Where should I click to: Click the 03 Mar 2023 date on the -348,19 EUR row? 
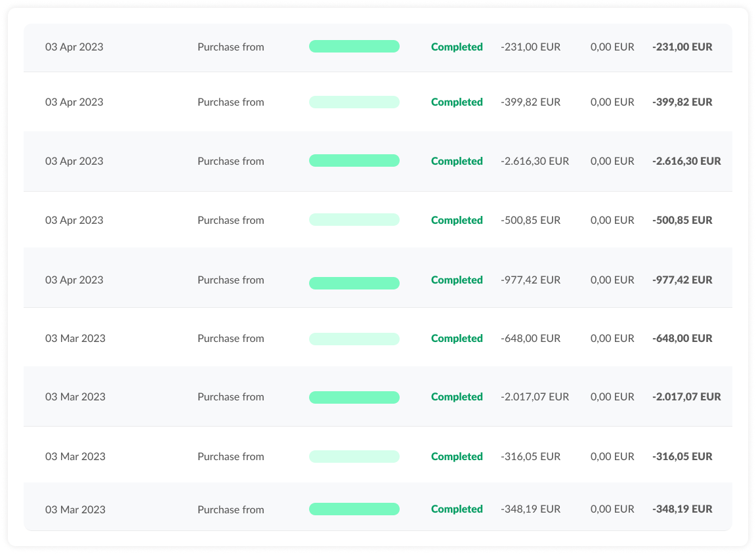click(75, 509)
